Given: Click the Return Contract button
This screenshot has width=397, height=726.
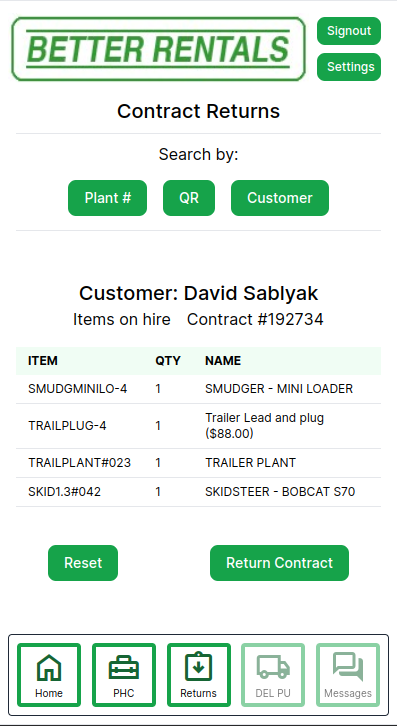Looking at the screenshot, I should coord(279,563).
